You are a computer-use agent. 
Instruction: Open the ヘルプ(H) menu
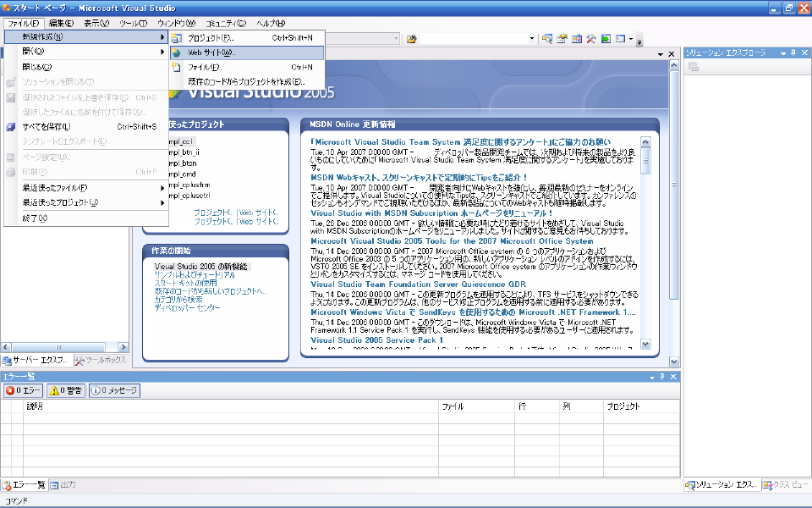tap(271, 24)
